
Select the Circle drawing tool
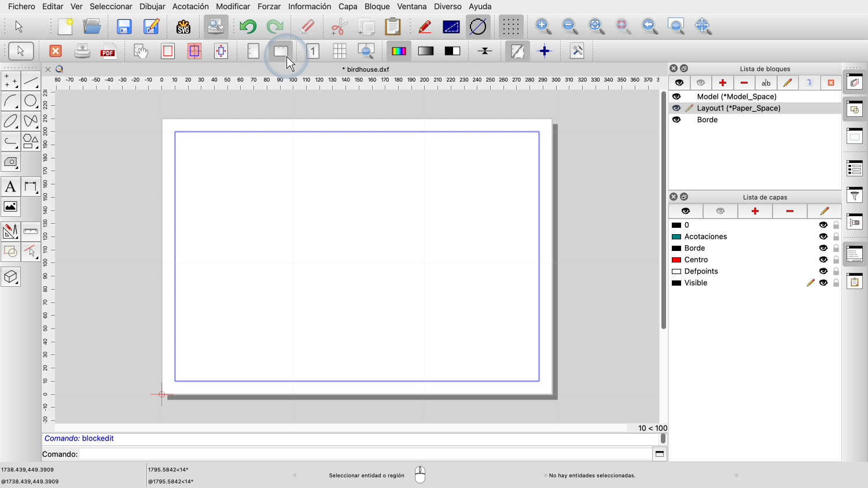(x=31, y=101)
